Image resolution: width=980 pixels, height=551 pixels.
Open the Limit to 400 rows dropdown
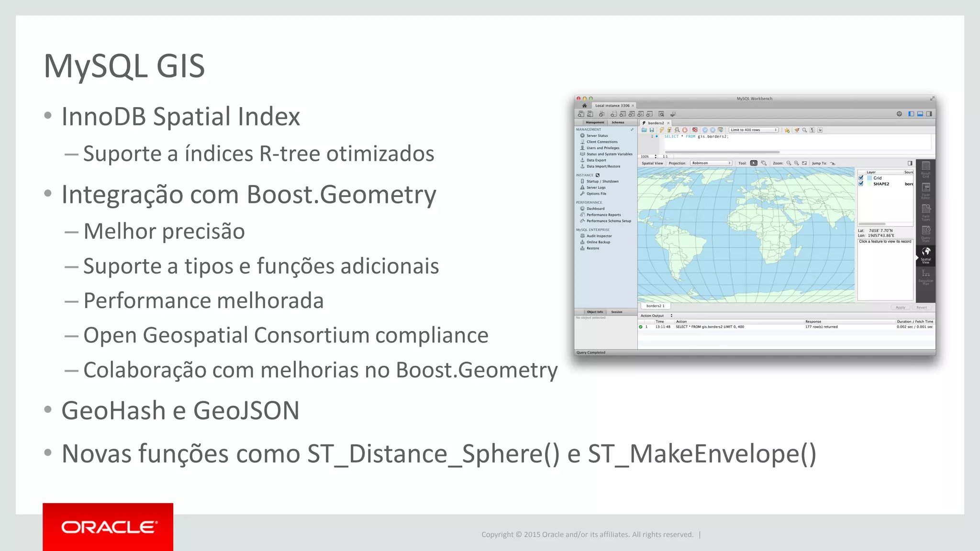coord(754,130)
